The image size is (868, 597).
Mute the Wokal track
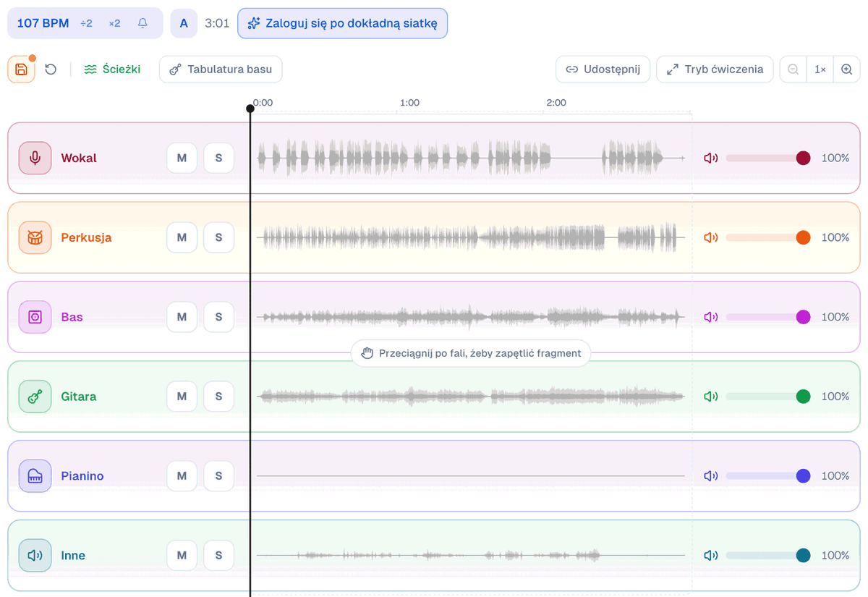click(x=182, y=158)
